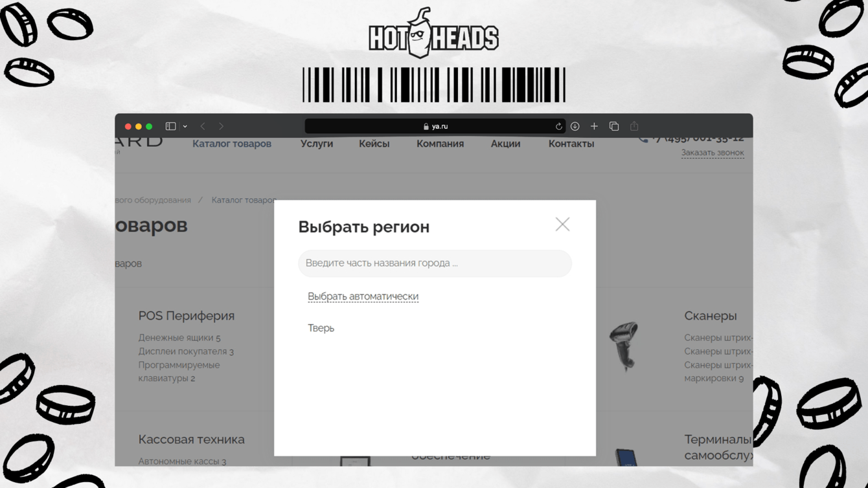
Task: Show the tab overview icon
Action: [614, 126]
